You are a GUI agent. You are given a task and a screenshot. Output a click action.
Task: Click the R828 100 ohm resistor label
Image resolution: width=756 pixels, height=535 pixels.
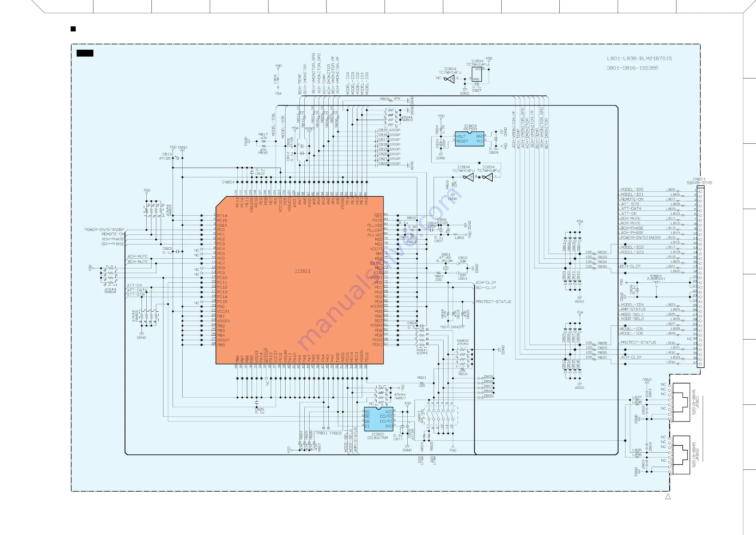point(602,343)
